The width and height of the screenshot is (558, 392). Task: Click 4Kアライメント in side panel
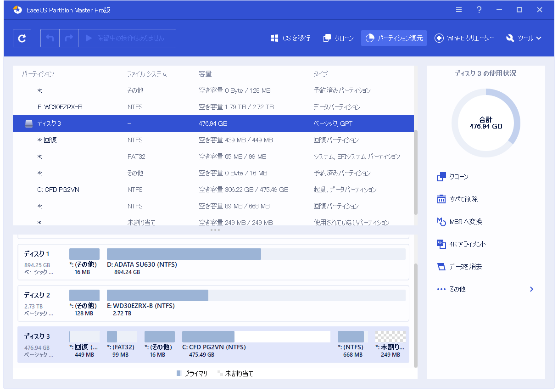(461, 244)
